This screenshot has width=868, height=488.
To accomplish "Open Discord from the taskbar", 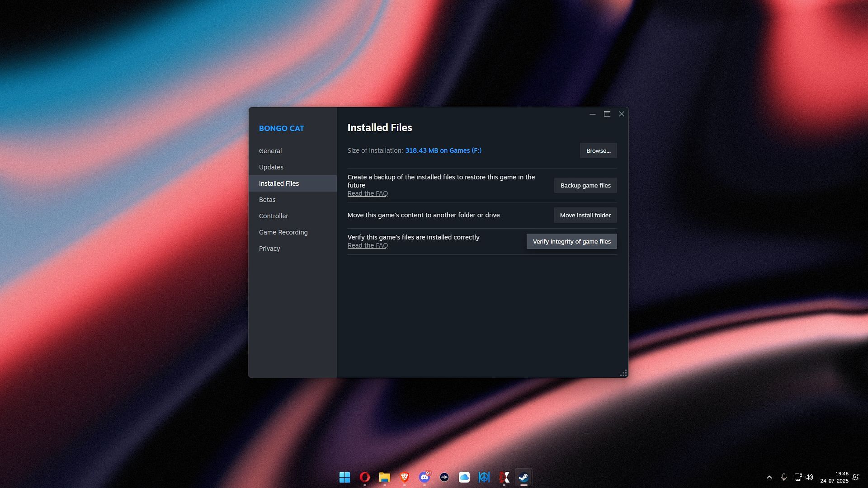I will 424,477.
